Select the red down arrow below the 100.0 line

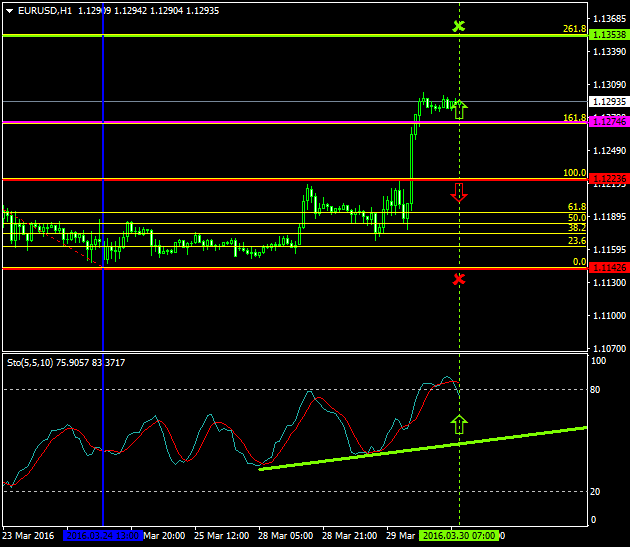[x=459, y=192]
